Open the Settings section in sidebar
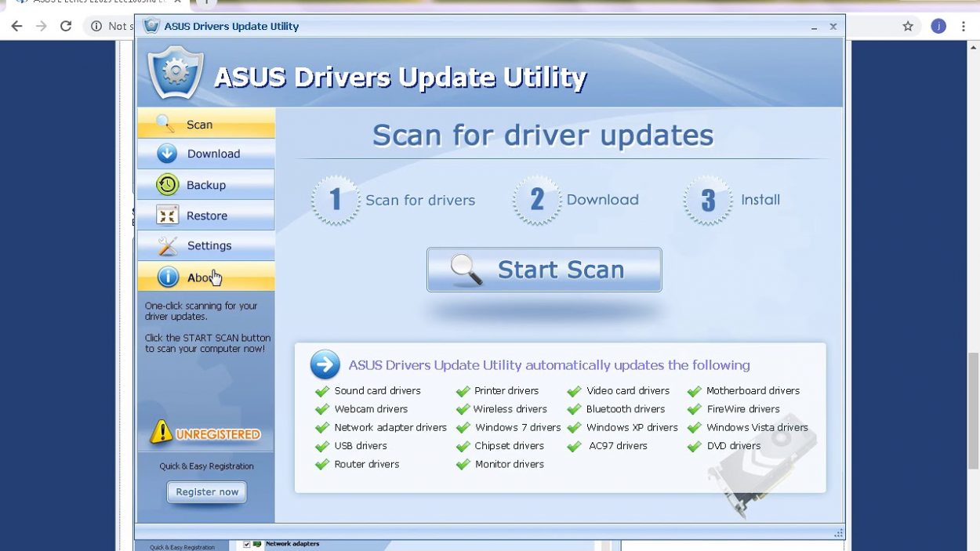This screenshot has height=551, width=980. click(206, 245)
